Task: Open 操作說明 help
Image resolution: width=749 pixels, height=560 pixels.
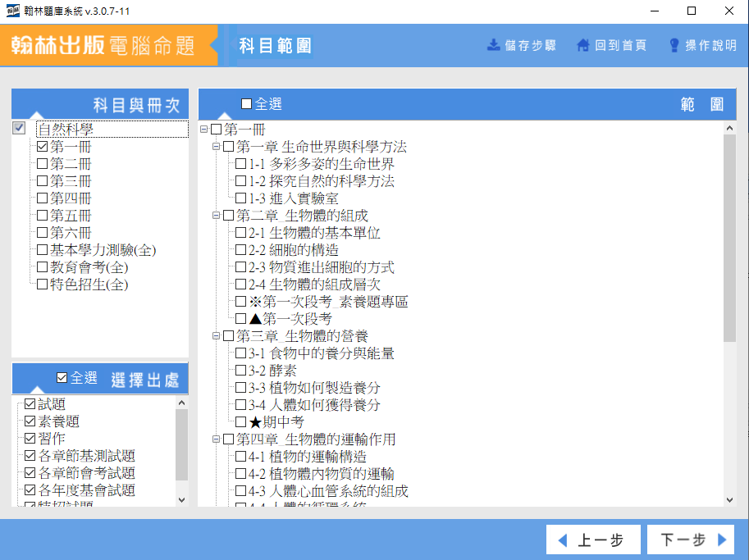Action: pos(703,45)
